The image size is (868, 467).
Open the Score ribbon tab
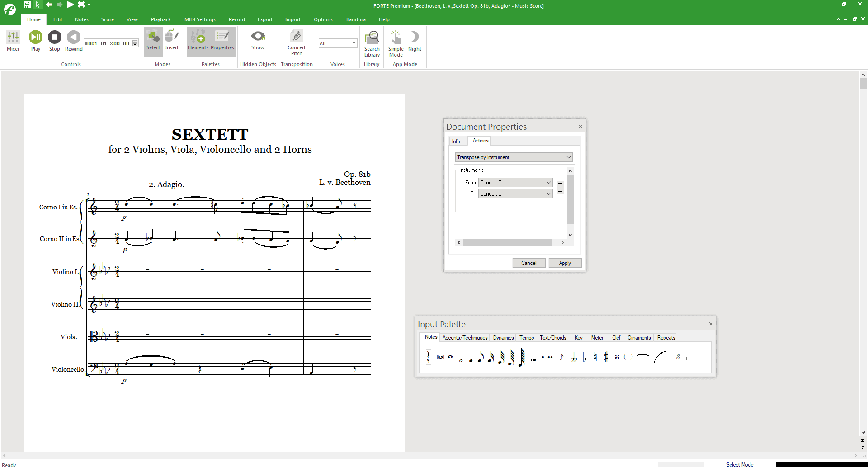[108, 19]
